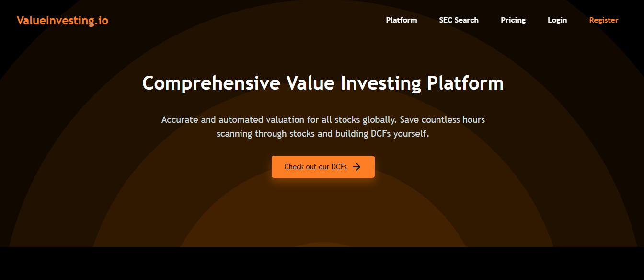Go to SEC Search in the top navigation
Viewport: 644px width, 280px height.
pyautogui.click(x=459, y=20)
